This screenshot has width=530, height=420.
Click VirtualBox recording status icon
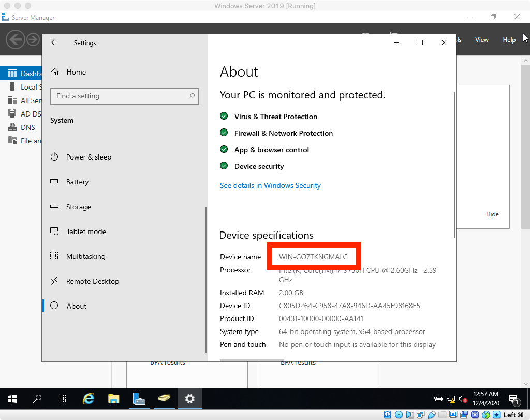click(x=464, y=415)
